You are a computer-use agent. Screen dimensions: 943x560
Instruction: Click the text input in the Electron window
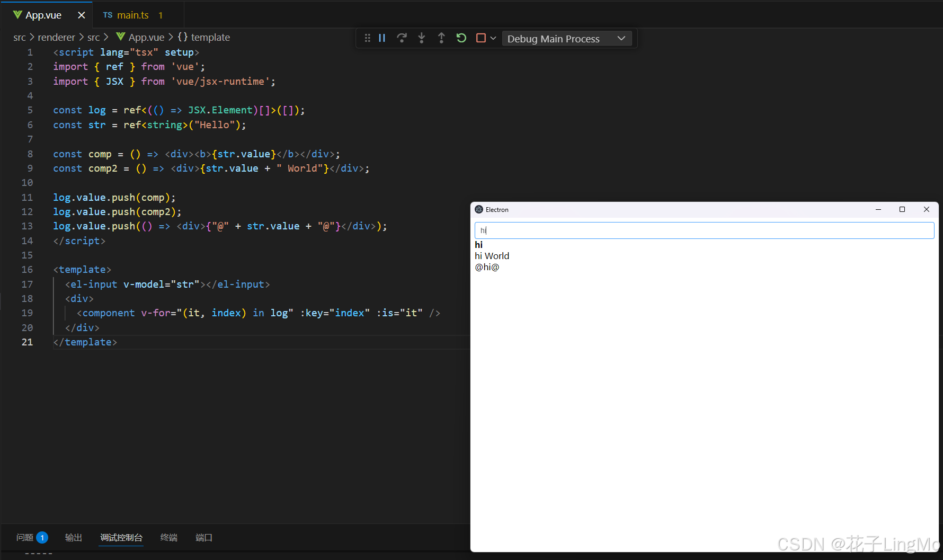(x=704, y=230)
